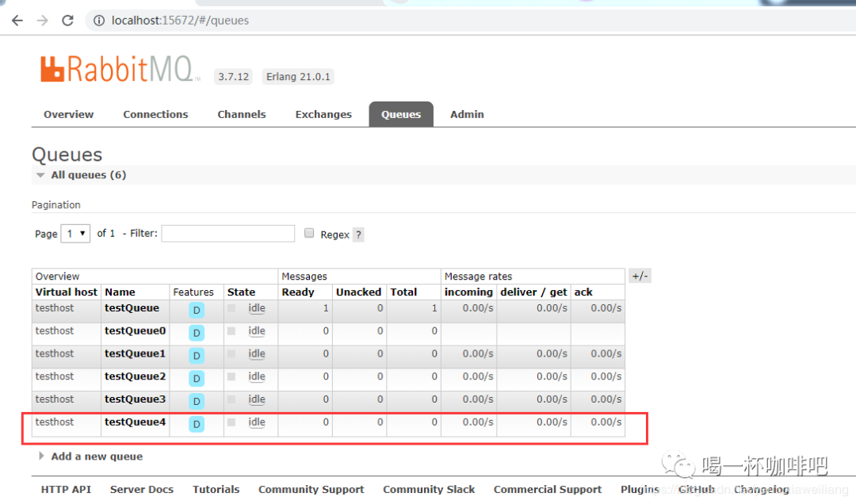Screen dimensions: 856x504
Task: Open the Plugins footer link
Action: click(640, 490)
